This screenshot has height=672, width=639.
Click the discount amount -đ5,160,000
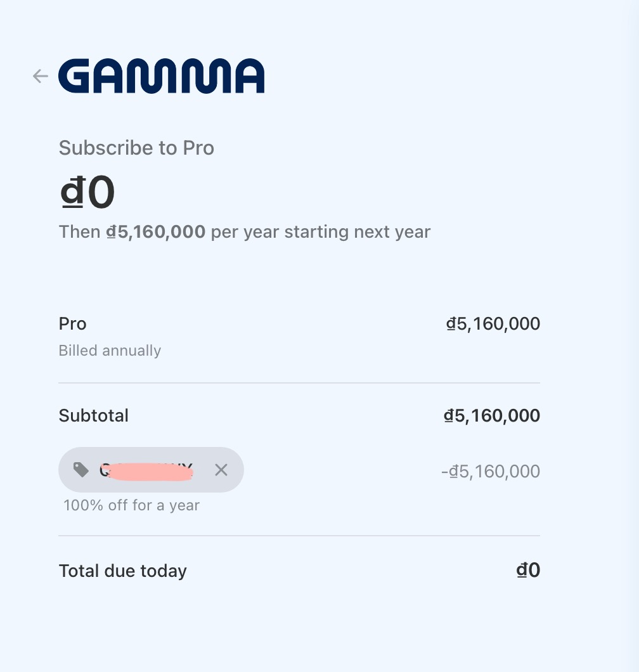[x=490, y=471]
